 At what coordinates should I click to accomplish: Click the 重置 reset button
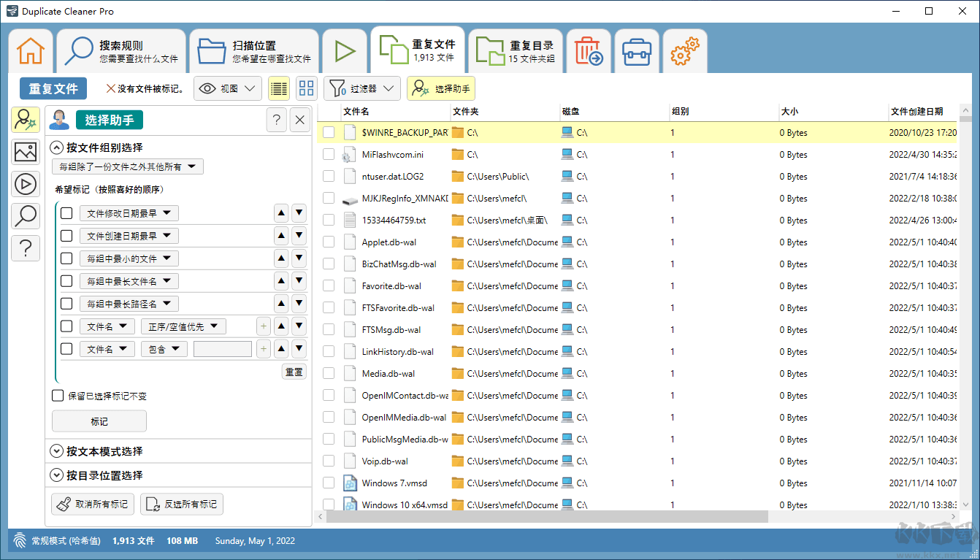click(294, 372)
